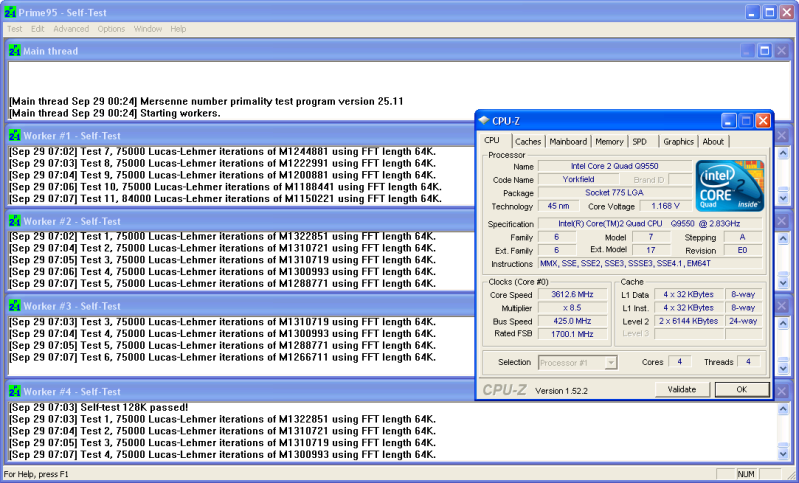This screenshot has width=799, height=483.
Task: Click the Bus Speed value 425.0 MHz
Action: click(x=573, y=321)
